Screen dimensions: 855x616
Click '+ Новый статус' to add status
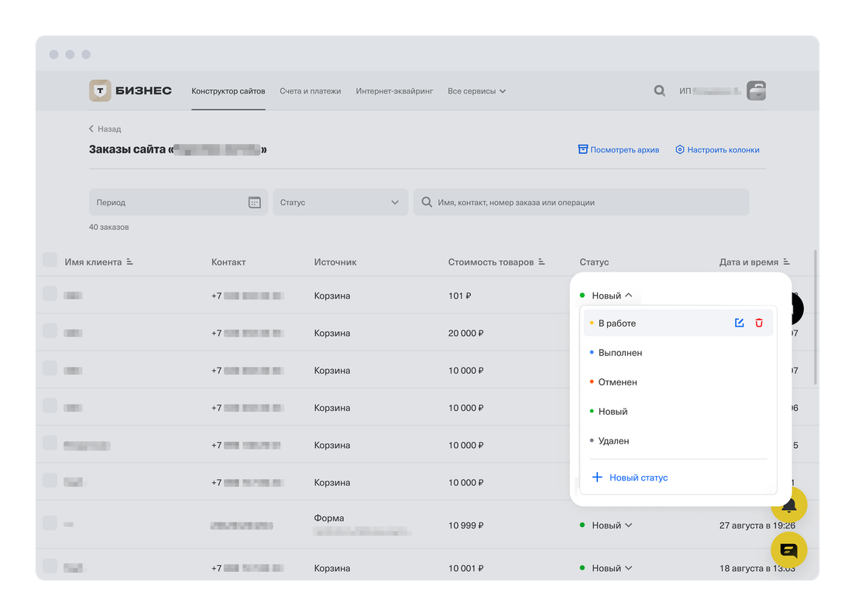[630, 477]
